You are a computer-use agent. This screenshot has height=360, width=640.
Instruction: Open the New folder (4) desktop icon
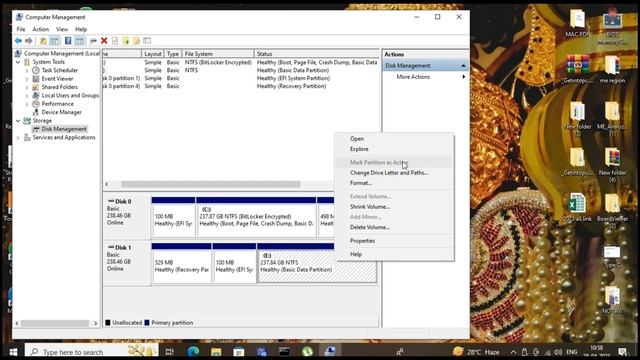[612, 164]
